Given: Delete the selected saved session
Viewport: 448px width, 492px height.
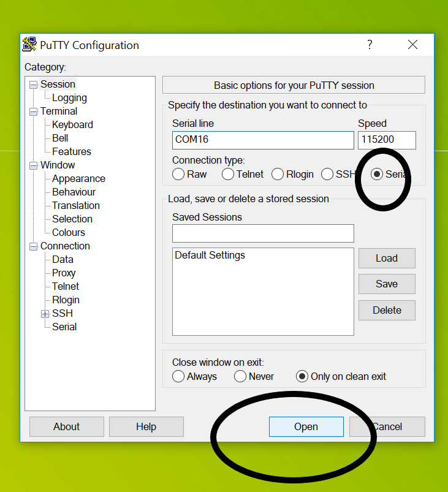Looking at the screenshot, I should coord(387,310).
